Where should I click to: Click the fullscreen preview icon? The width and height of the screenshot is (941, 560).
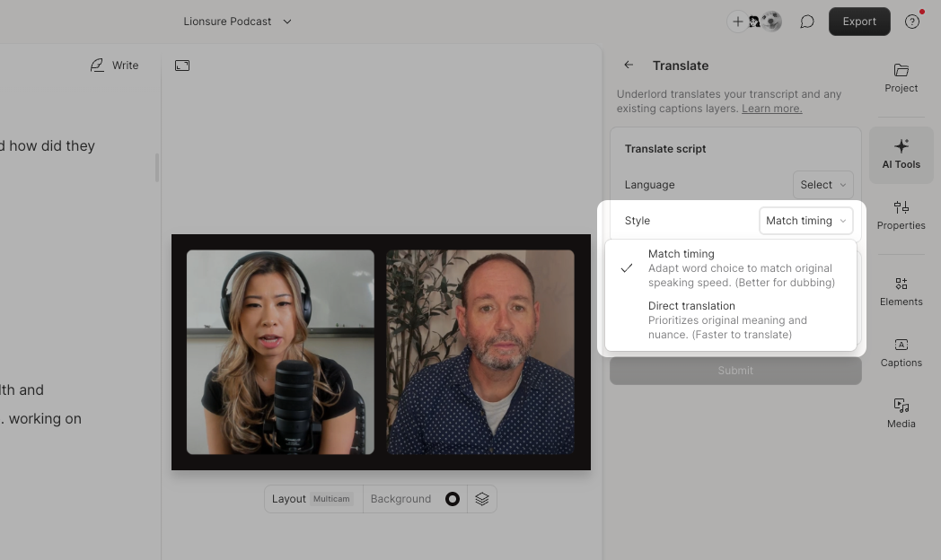coord(182,66)
